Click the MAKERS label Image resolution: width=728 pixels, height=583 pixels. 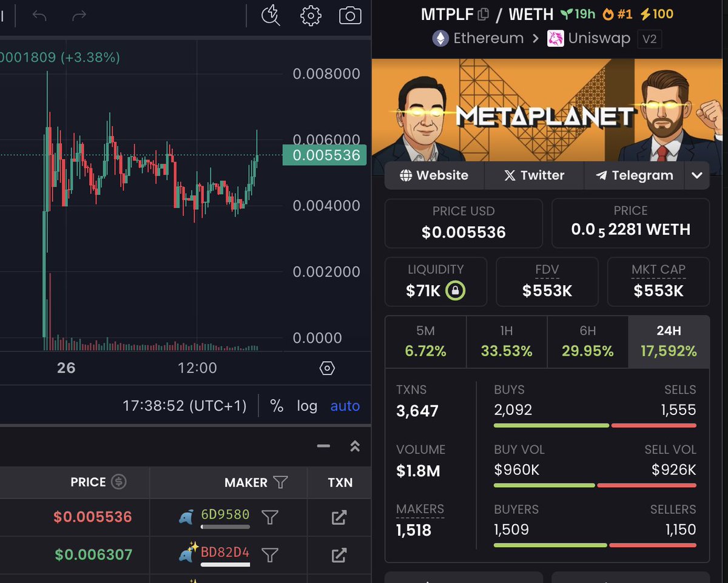coord(420,509)
